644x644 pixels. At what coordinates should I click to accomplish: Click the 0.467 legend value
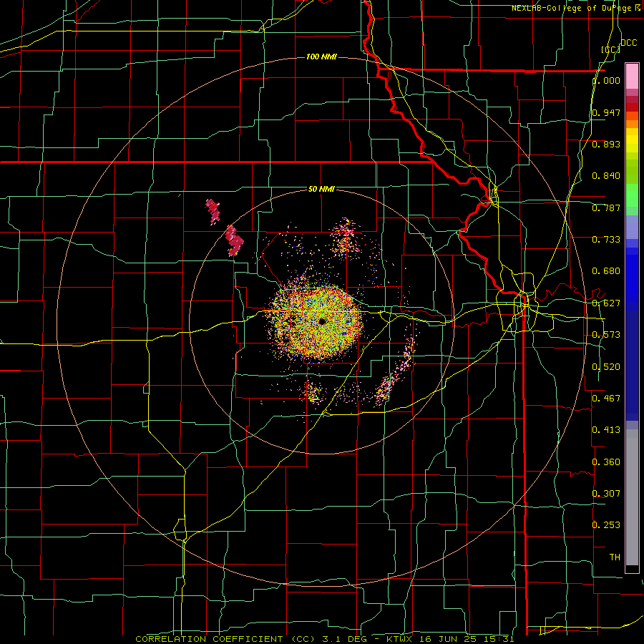(606, 398)
